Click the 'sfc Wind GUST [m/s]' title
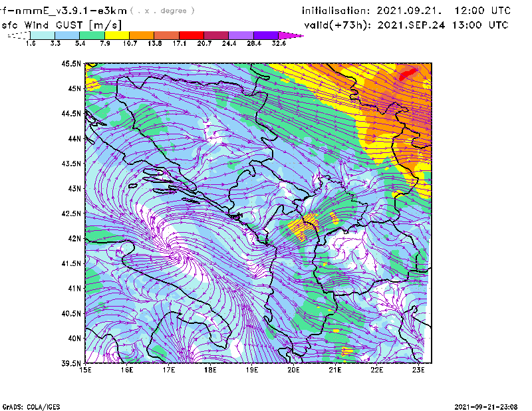 (61, 25)
